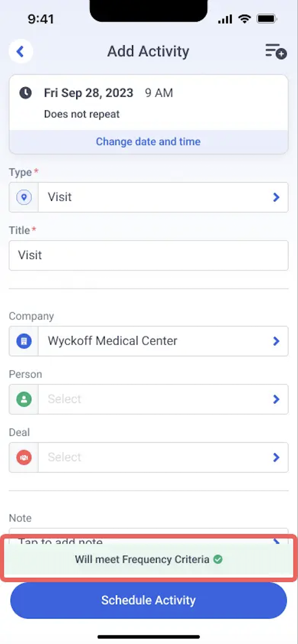This screenshot has height=644, width=298.
Task: Tap the Will meet Frequency Criteria banner
Action: (x=149, y=559)
